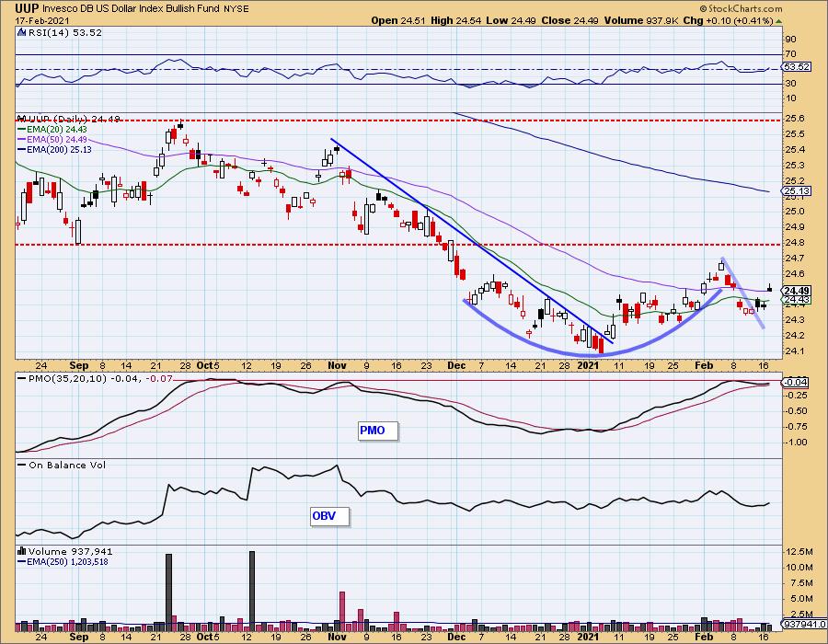Click the 53.52 RSI value tag

pyautogui.click(x=797, y=66)
